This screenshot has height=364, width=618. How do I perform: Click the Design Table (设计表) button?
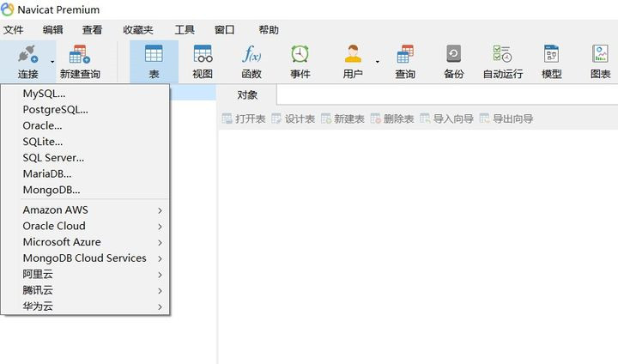294,118
